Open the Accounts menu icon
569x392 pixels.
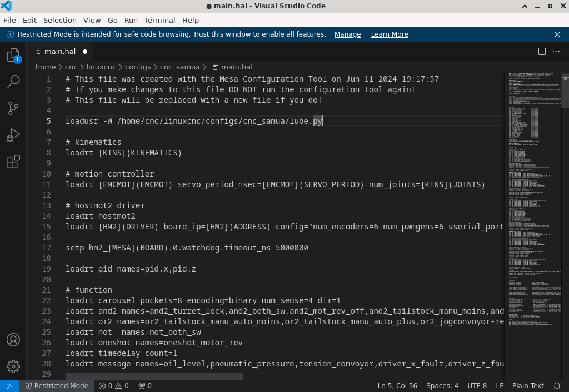13,340
